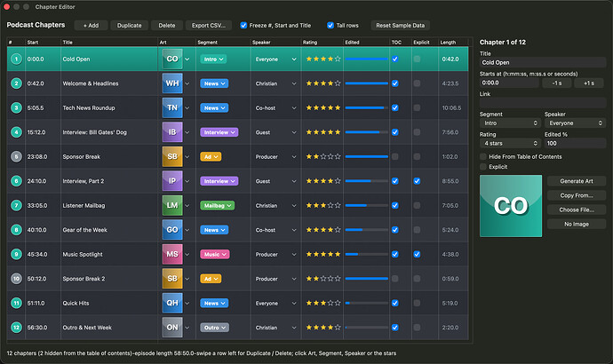
Task: Click the Generate Art button
Action: [577, 181]
